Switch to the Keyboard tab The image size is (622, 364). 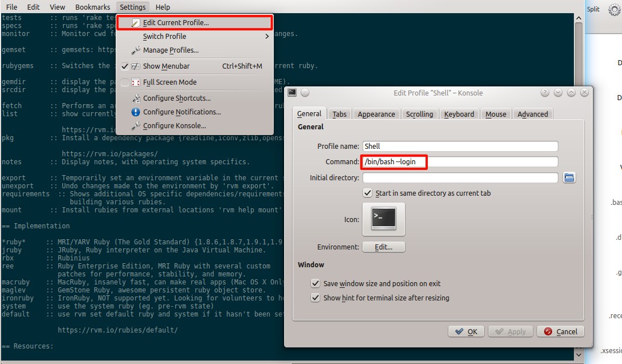459,114
